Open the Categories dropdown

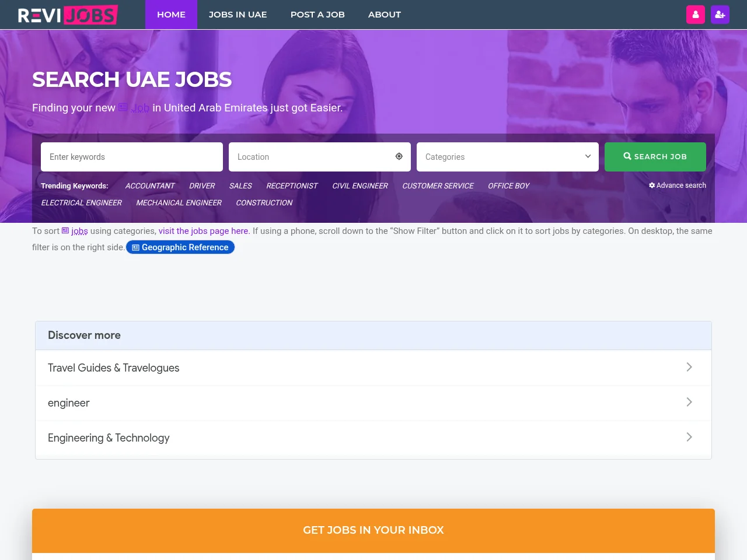point(508,157)
